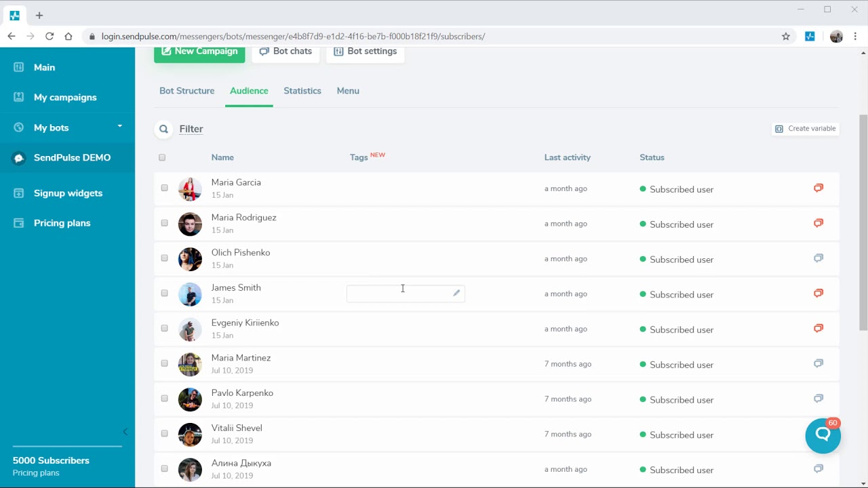Screen dimensions: 868x488
Task: Click the Tags column header
Action: click(359, 157)
